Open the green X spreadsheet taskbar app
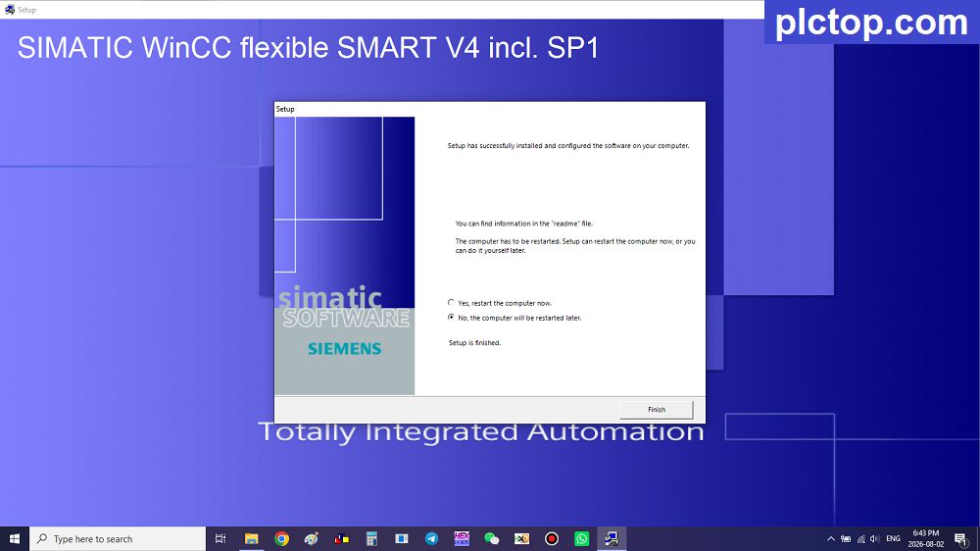 pyautogui.click(x=521, y=538)
